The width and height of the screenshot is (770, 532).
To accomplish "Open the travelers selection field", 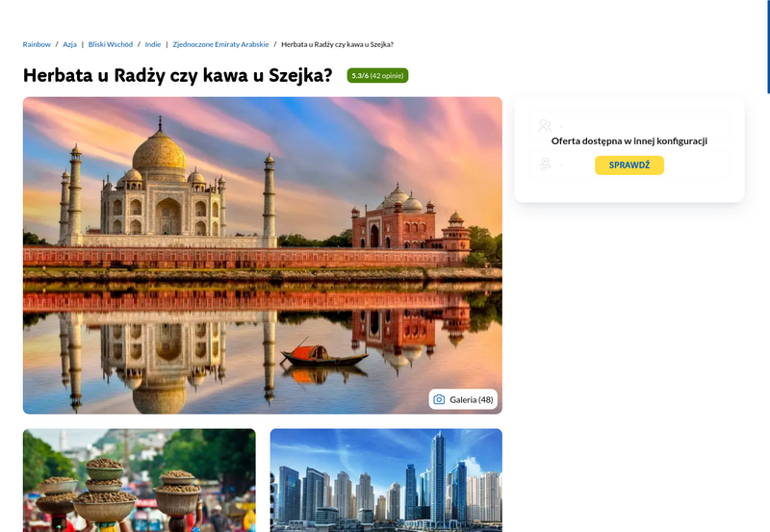I will [629, 126].
